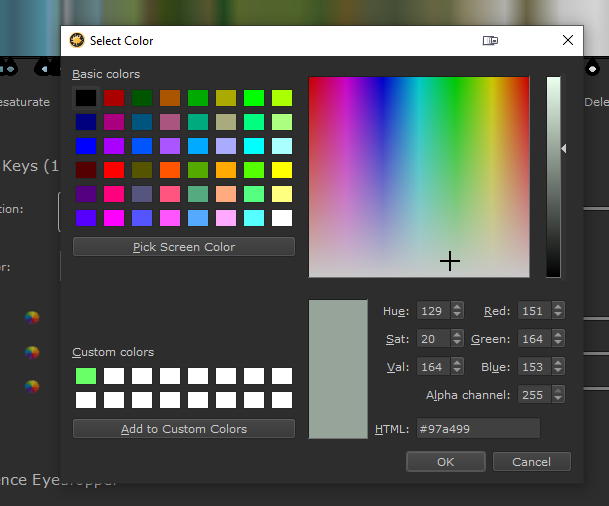Click inside the color spectrum gradient
This screenshot has width=609, height=506.
coord(418,176)
